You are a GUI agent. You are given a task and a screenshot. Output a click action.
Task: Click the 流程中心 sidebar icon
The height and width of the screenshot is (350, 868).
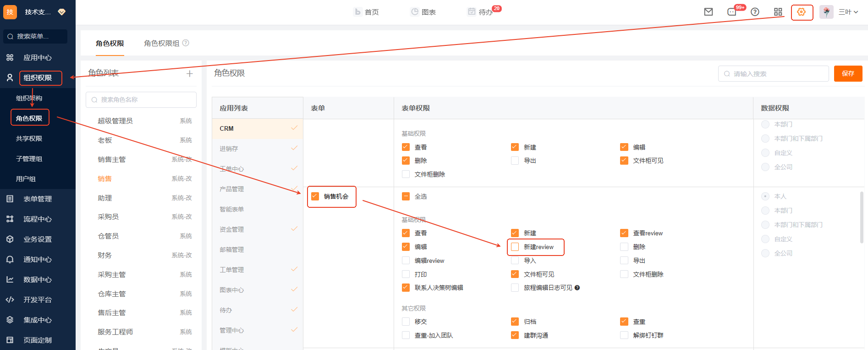click(x=10, y=219)
